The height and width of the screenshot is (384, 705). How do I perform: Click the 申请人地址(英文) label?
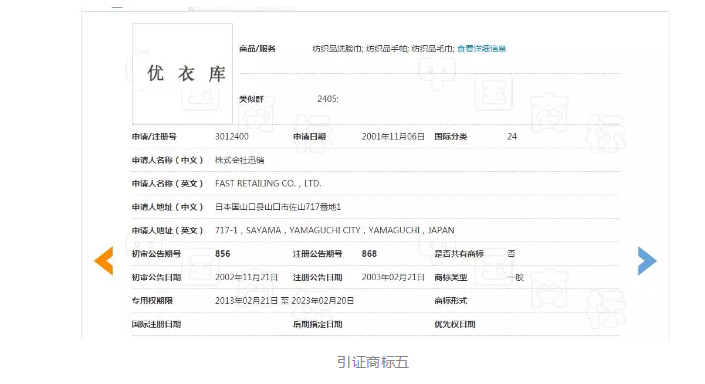tap(167, 230)
